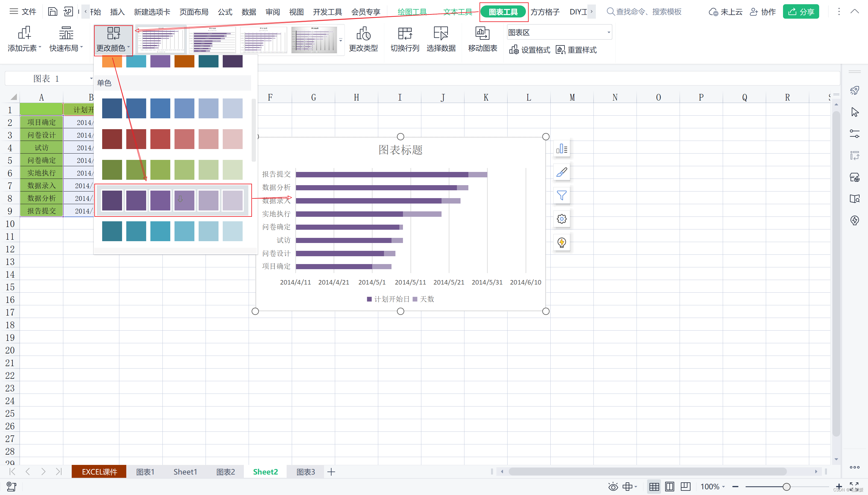Expand the chart area (图表区) element dropdown
Screen dimensions: 868x495
[609, 33]
